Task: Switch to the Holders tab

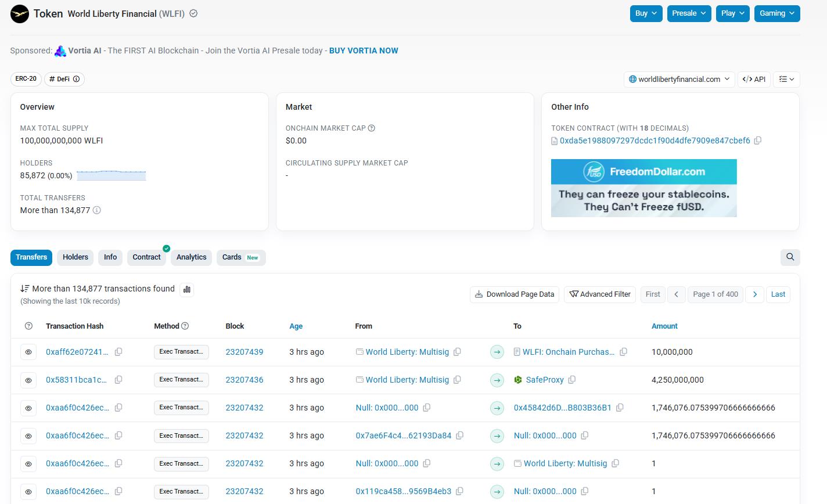Action: [75, 257]
